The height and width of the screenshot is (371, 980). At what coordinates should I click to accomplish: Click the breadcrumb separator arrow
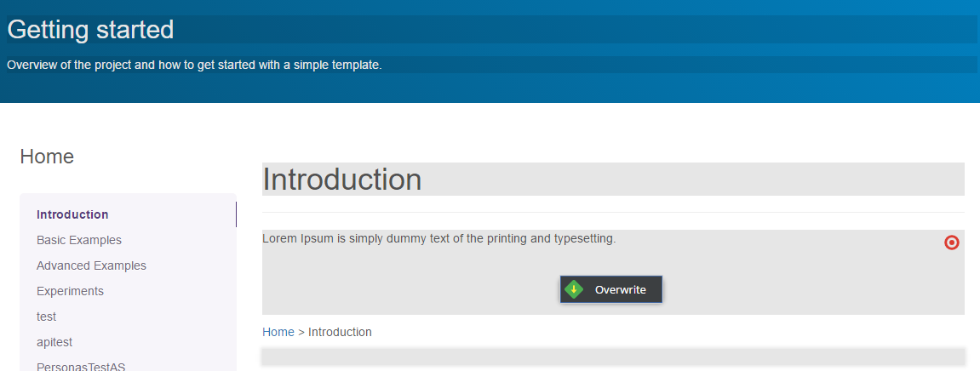pos(301,332)
